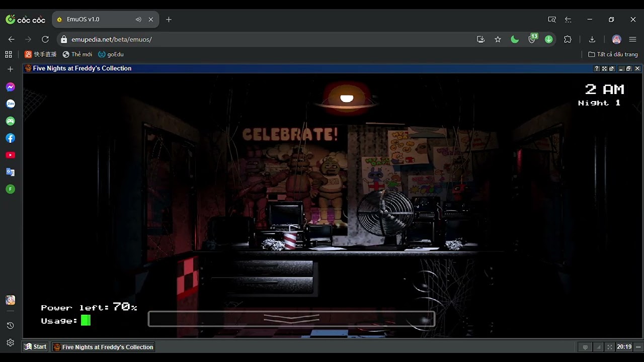Viewport: 644px width, 362px height.
Task: Go forward to the next page
Action: pyautogui.click(x=28, y=39)
